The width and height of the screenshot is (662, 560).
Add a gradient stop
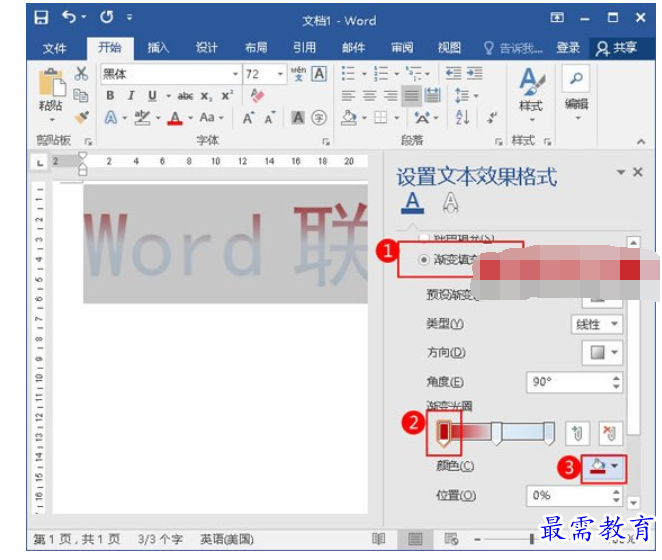click(577, 433)
